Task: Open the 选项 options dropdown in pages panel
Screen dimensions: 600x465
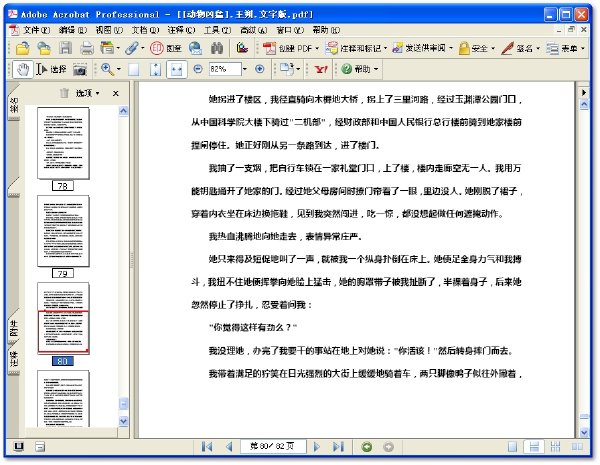Action: coord(88,93)
